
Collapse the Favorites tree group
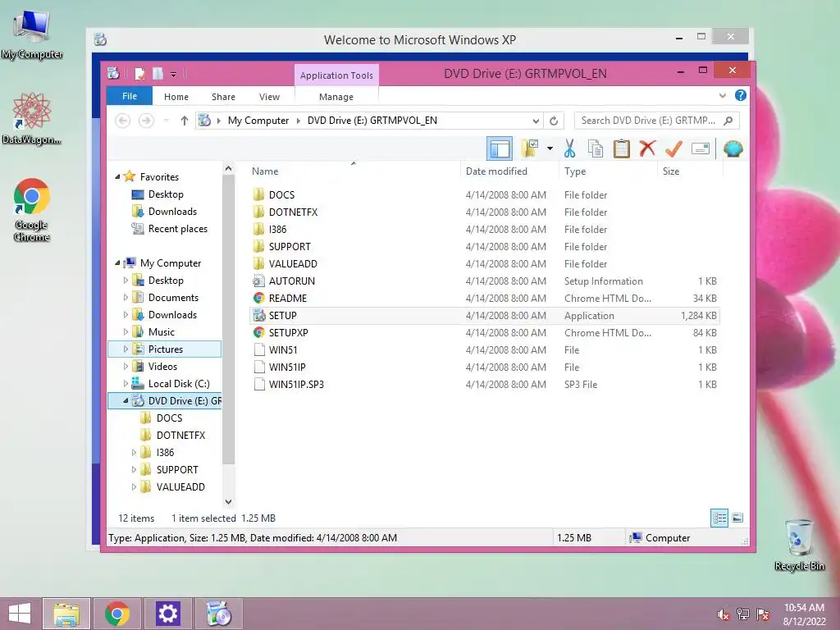point(117,177)
